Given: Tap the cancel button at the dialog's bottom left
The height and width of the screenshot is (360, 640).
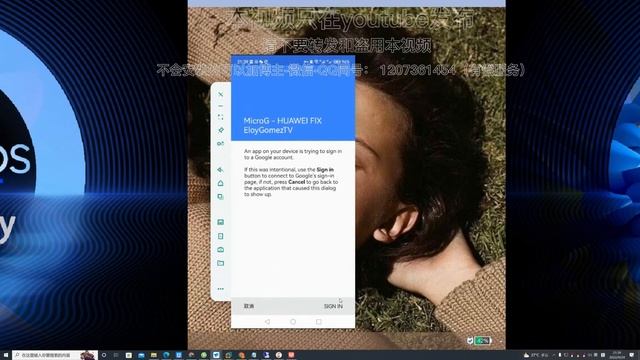Looking at the screenshot, I should [249, 306].
